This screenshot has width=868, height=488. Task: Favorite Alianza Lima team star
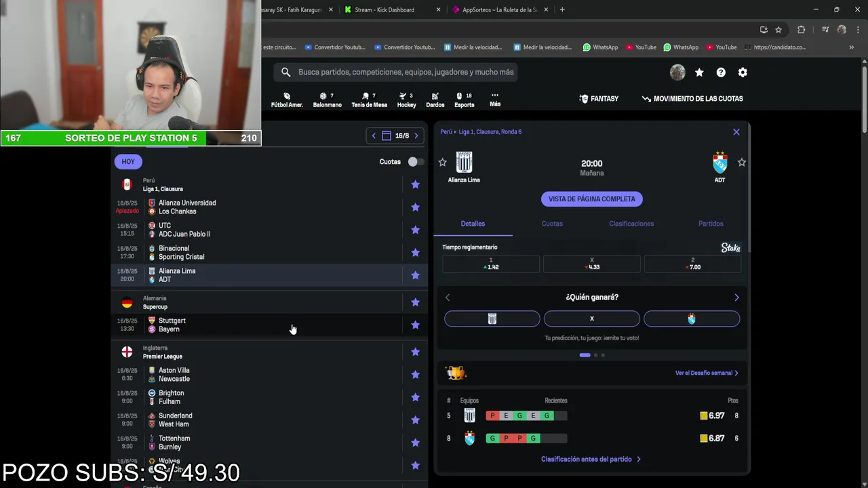click(443, 163)
